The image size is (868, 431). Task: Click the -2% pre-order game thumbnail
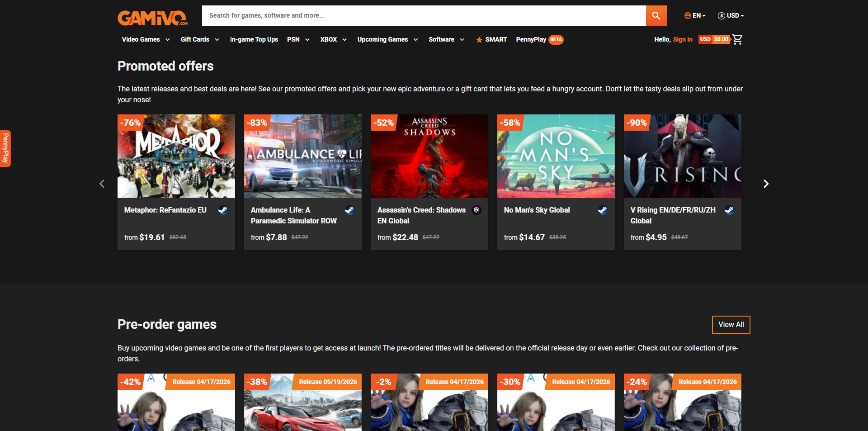tap(429, 403)
